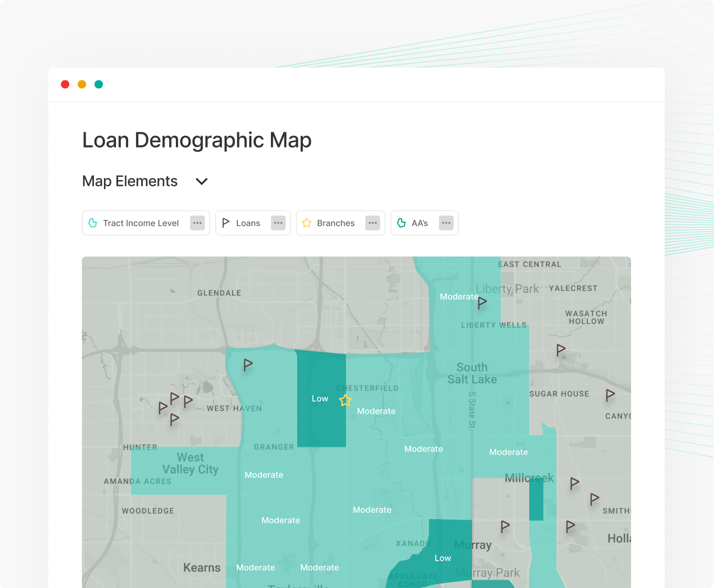This screenshot has width=714, height=588.
Task: Click the loan flag near Liberty Park
Action: tap(482, 302)
